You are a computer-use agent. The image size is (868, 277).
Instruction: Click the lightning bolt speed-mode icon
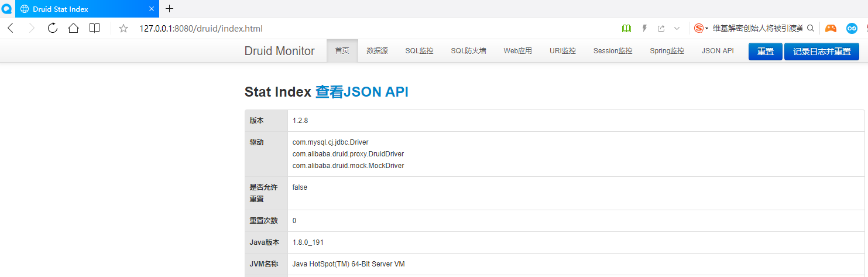click(x=644, y=28)
